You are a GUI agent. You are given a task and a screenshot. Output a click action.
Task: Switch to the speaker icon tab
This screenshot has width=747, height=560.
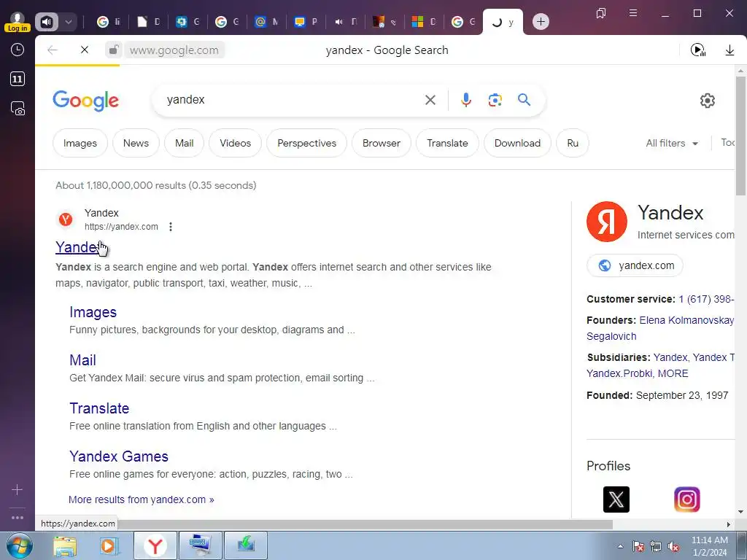345,22
